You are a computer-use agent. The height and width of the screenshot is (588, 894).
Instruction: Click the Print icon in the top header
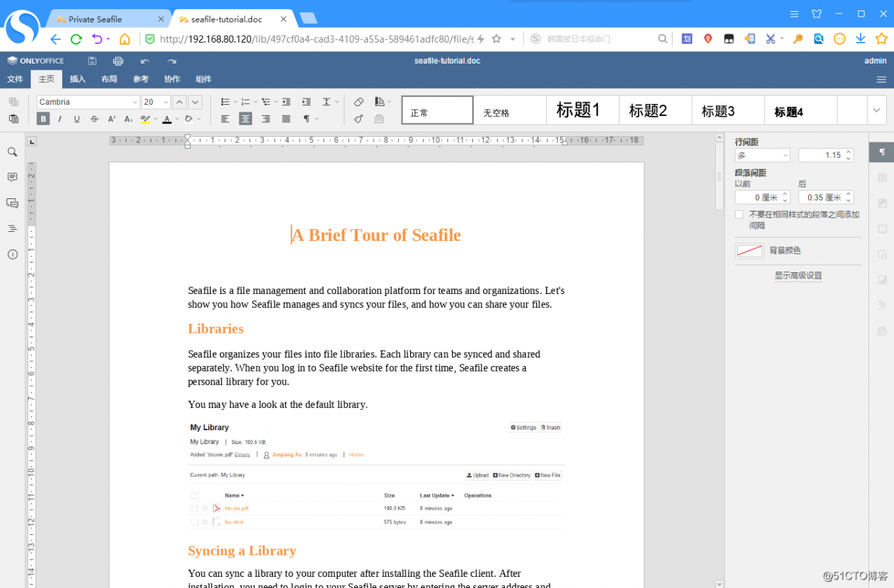pos(118,61)
